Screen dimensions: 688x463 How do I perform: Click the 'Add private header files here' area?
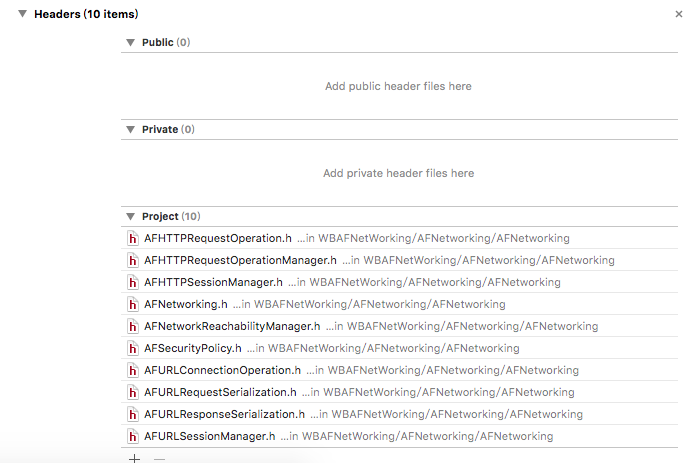pos(398,173)
